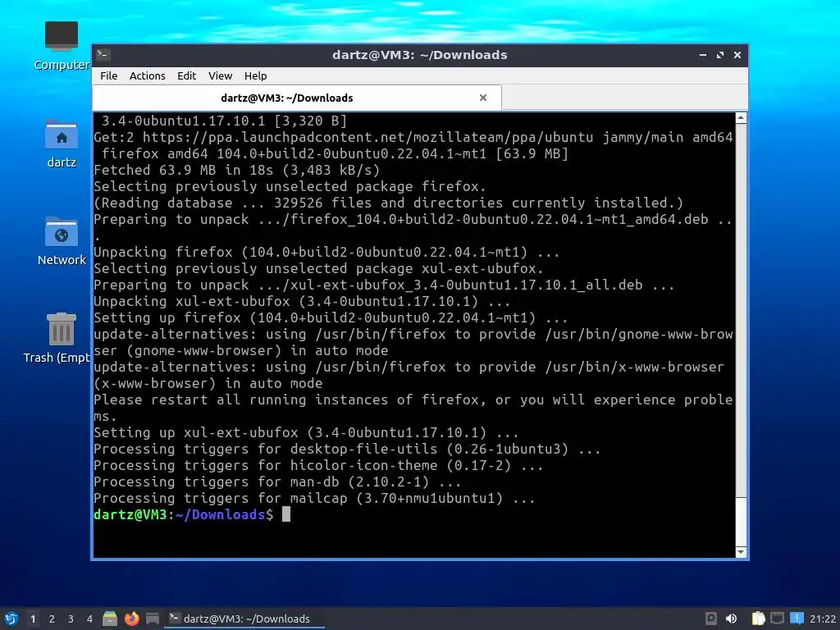Click 'Selecting previously unselected package firefox.' line

click(290, 187)
